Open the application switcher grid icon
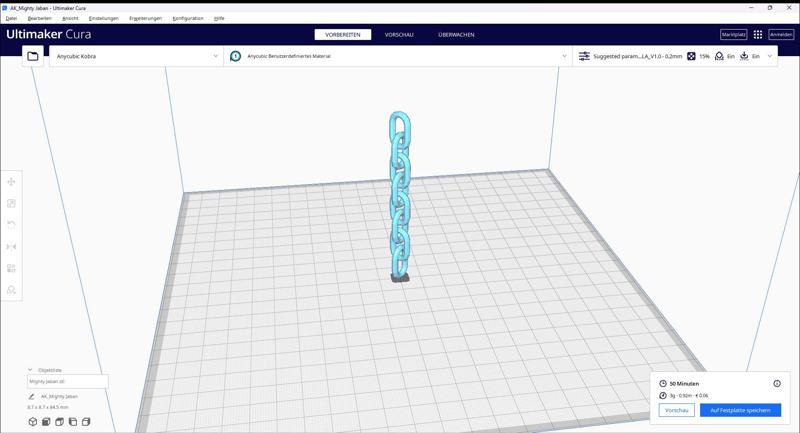Image resolution: width=800 pixels, height=433 pixels. (758, 34)
